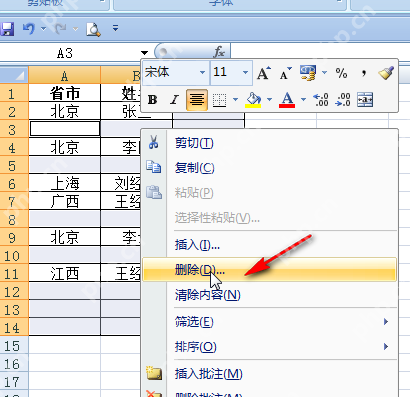Open Print Preview from quick access toolbar
The width and height of the screenshot is (410, 397).
point(93,29)
